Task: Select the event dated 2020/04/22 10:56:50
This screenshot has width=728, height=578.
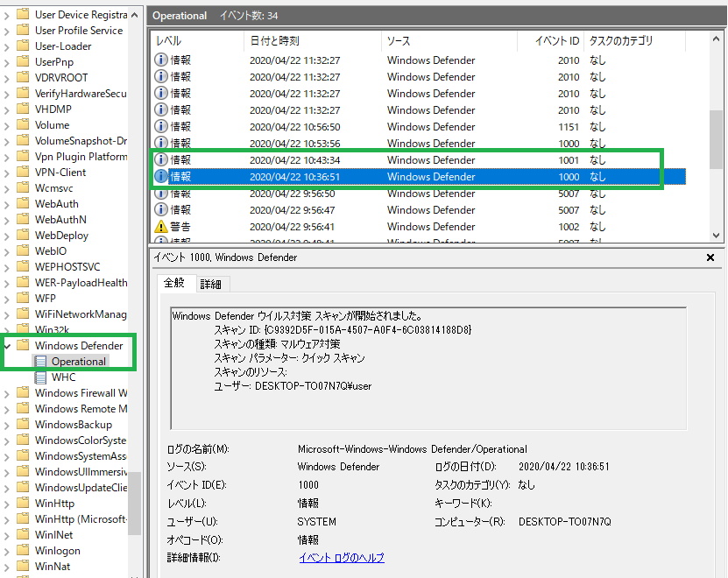Action: tap(418, 126)
